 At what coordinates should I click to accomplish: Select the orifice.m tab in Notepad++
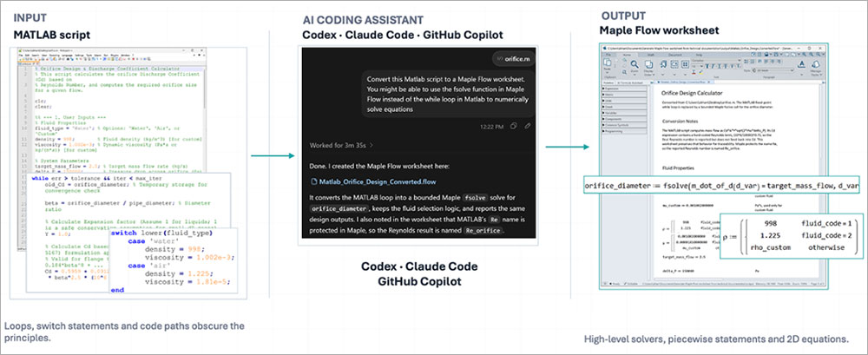tap(28, 63)
